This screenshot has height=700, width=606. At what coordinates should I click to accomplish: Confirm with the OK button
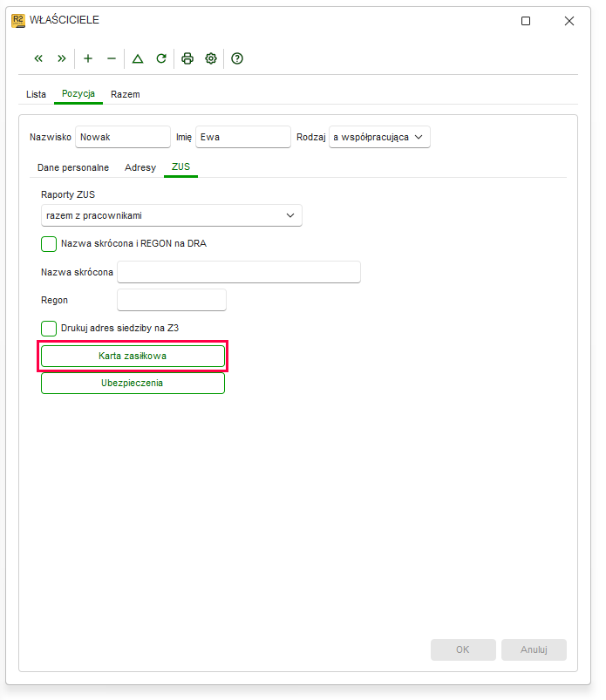(463, 649)
